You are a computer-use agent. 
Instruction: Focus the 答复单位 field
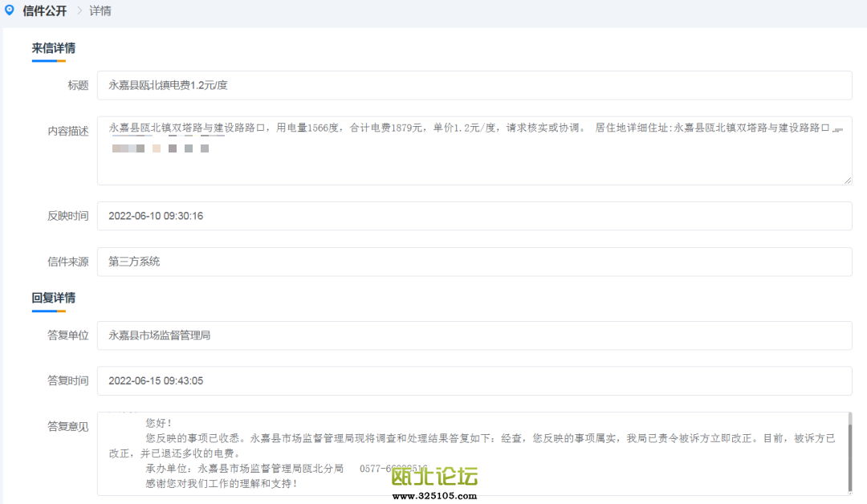click(x=474, y=335)
